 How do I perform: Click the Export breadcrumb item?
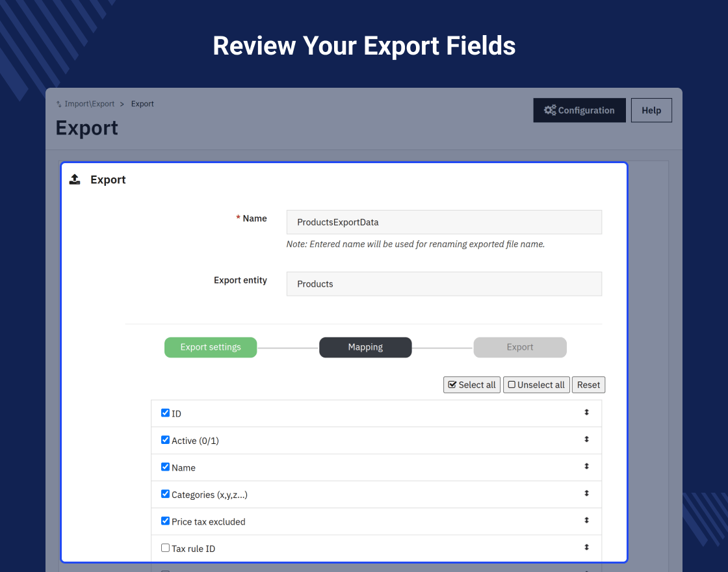click(x=142, y=104)
